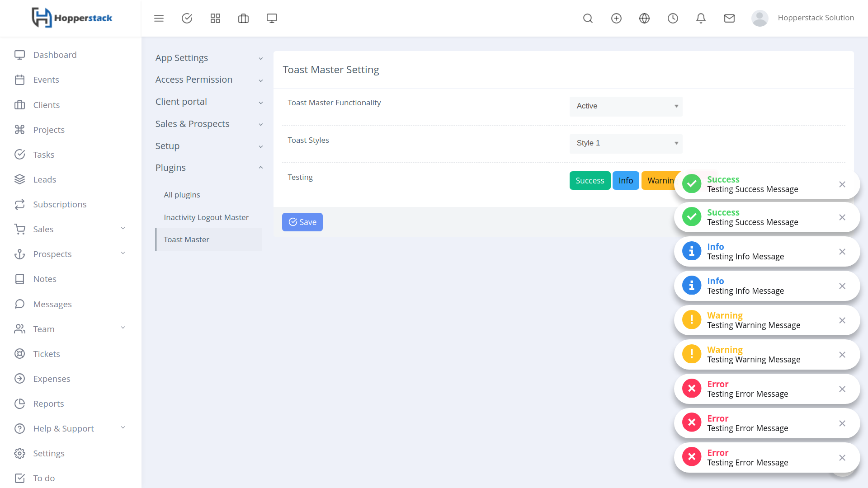
Task: Open the apps grid icon
Action: pos(215,18)
